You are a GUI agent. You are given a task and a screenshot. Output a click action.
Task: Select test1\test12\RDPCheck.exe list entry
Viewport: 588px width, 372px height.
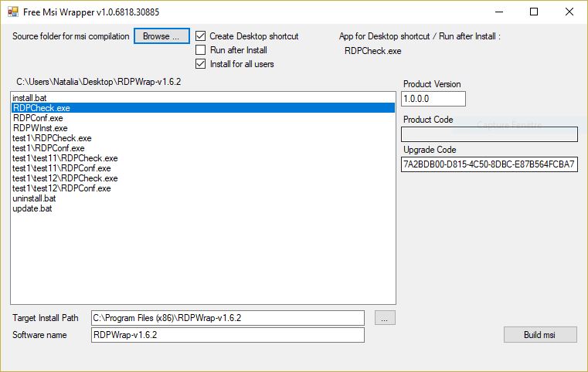tap(65, 178)
